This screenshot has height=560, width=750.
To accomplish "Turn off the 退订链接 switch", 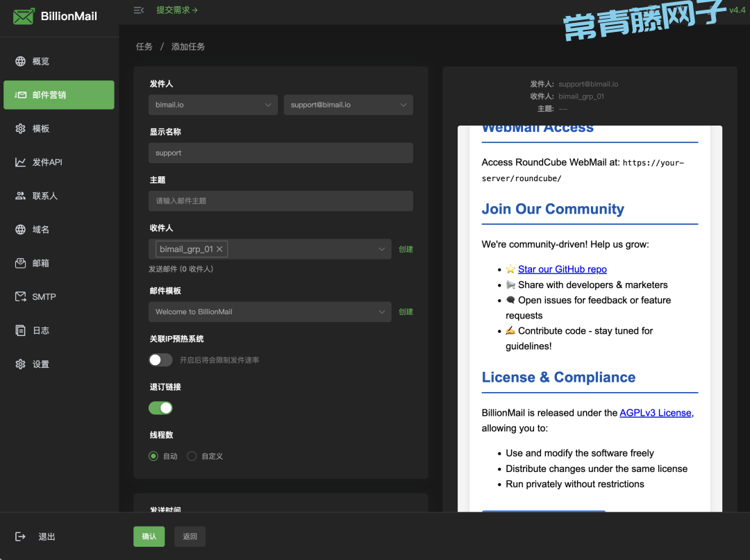I will (160, 408).
